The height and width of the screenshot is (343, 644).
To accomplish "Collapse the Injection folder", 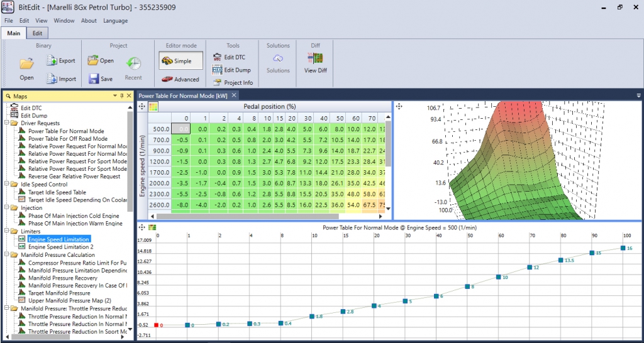I will click(x=6, y=207).
